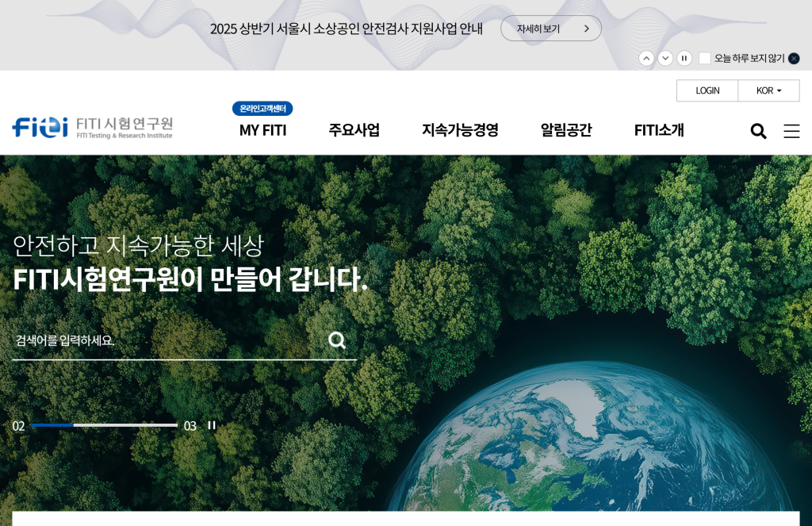This screenshot has height=526, width=812.
Task: Click the '02' current slide number
Action: 19,426
